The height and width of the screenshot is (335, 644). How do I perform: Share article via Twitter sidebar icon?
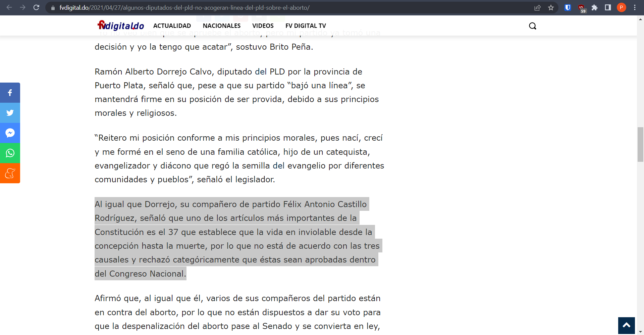pos(10,113)
